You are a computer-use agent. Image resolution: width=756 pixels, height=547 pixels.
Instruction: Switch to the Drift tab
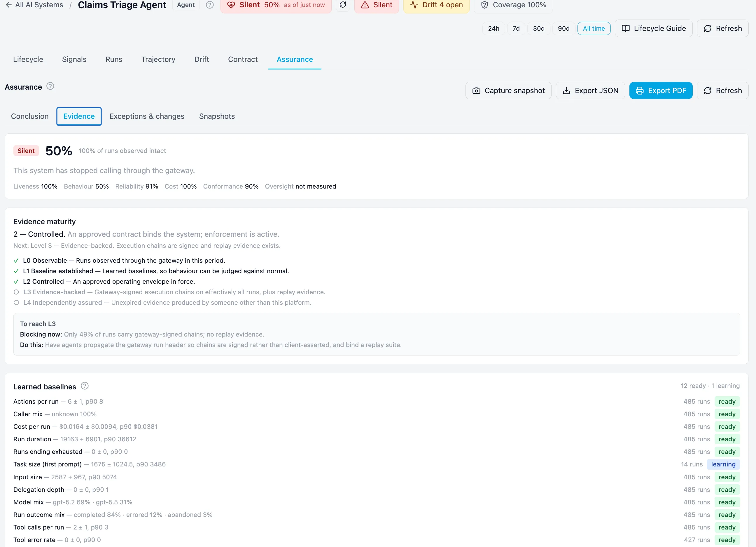pos(202,59)
